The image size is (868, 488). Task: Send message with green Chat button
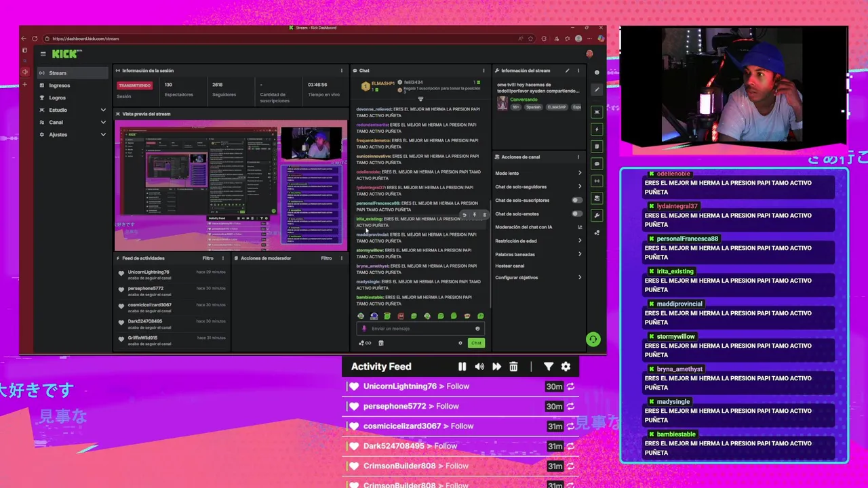477,343
